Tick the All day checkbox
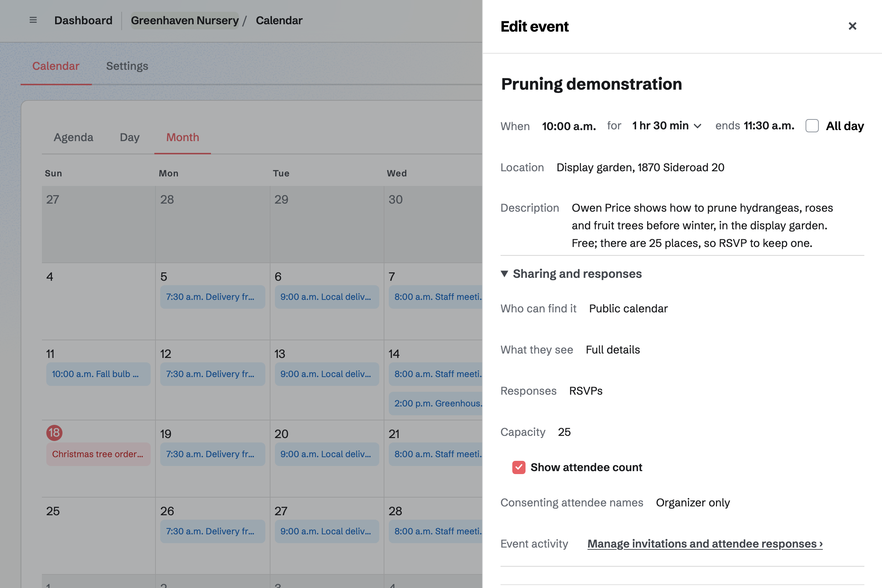Screen dimensions: 882x588 pyautogui.click(x=812, y=126)
